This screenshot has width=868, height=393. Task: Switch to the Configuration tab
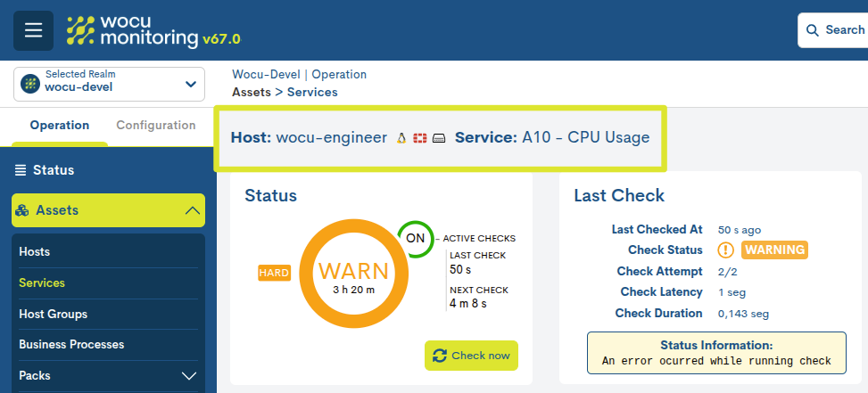pyautogui.click(x=156, y=126)
